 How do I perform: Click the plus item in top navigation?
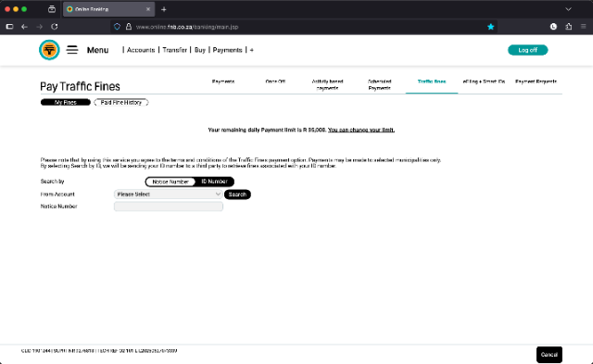pyautogui.click(x=251, y=50)
